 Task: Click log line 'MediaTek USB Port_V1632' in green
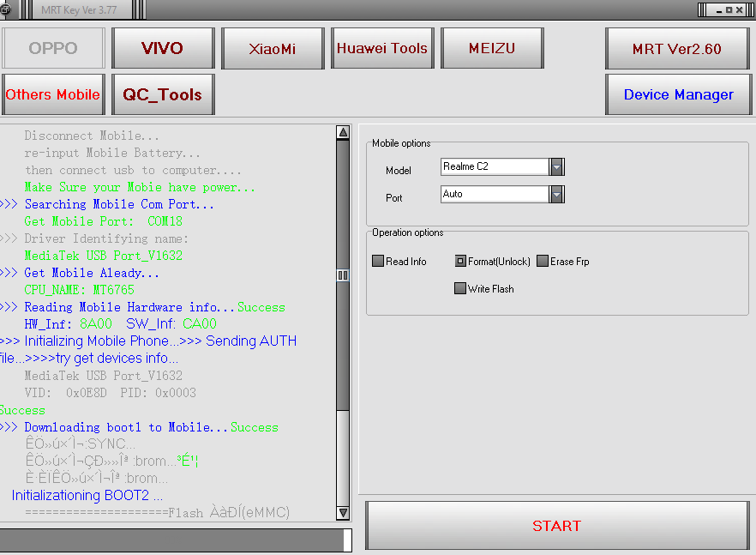coord(103,256)
